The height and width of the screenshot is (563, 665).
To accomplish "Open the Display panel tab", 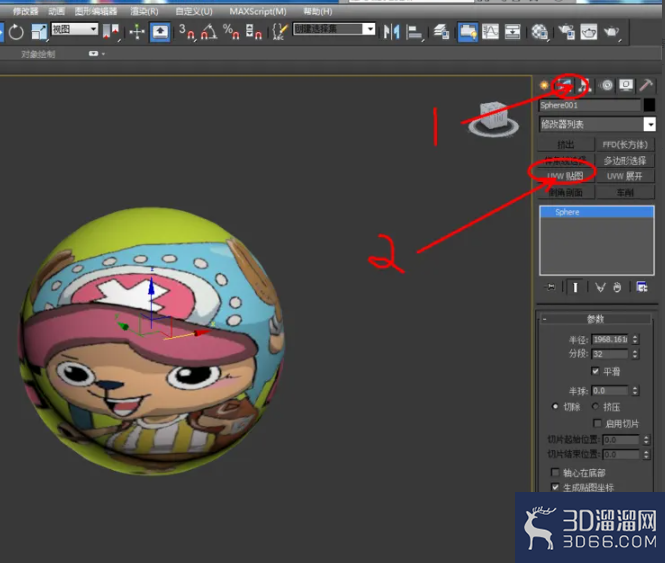I will pos(626,86).
